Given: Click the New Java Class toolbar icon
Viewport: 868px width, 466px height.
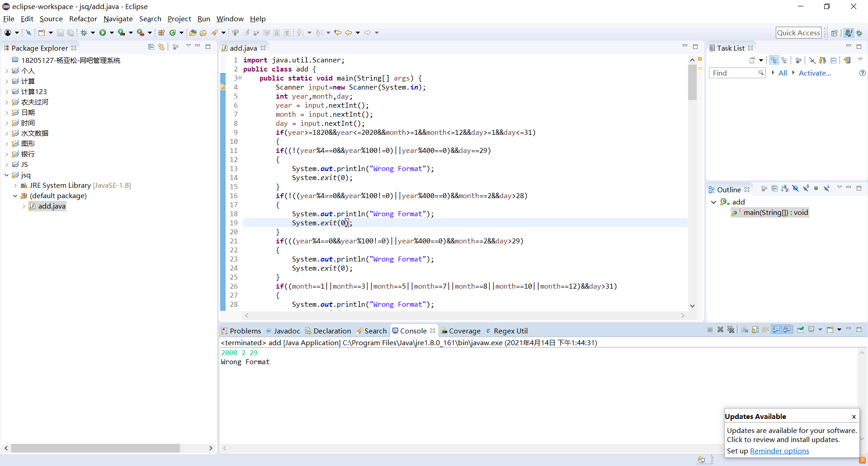Looking at the screenshot, I should tap(172, 33).
